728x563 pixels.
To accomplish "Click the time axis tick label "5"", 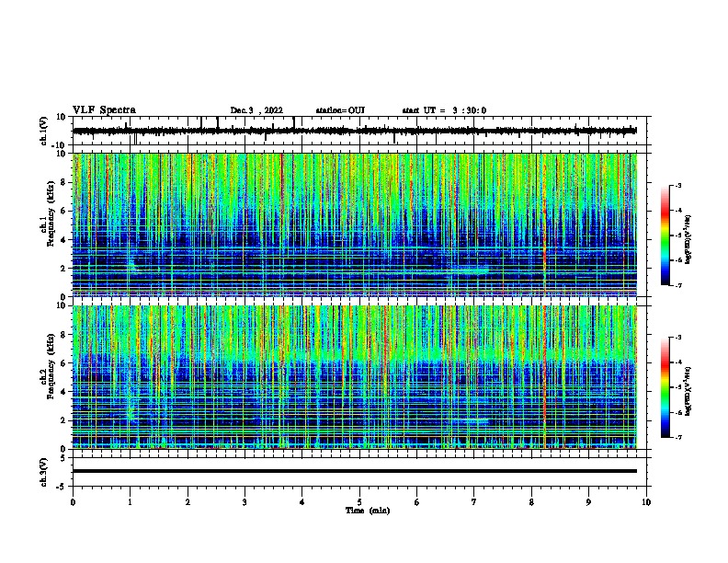I will (359, 501).
